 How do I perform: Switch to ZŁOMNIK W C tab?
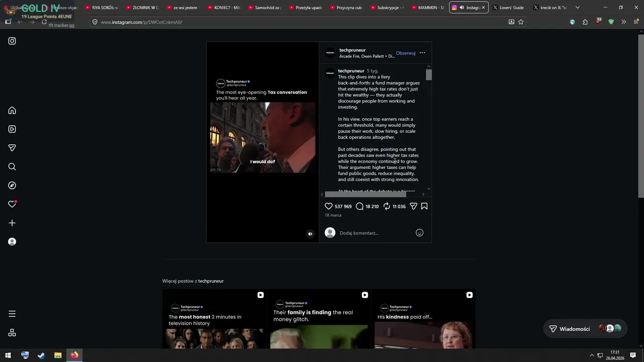pyautogui.click(x=142, y=8)
